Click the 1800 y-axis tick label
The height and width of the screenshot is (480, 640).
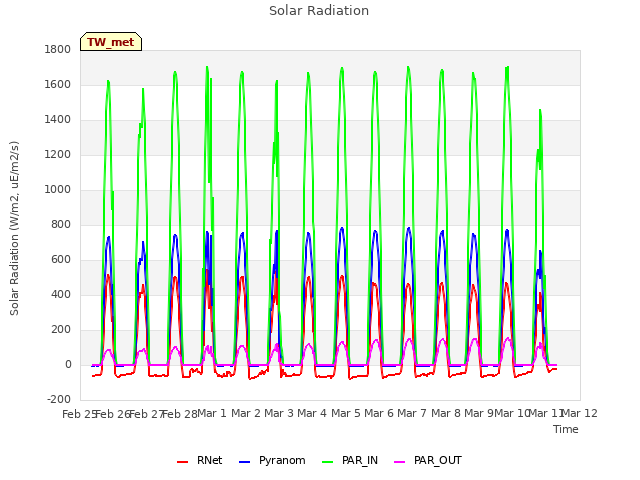coord(58,49)
